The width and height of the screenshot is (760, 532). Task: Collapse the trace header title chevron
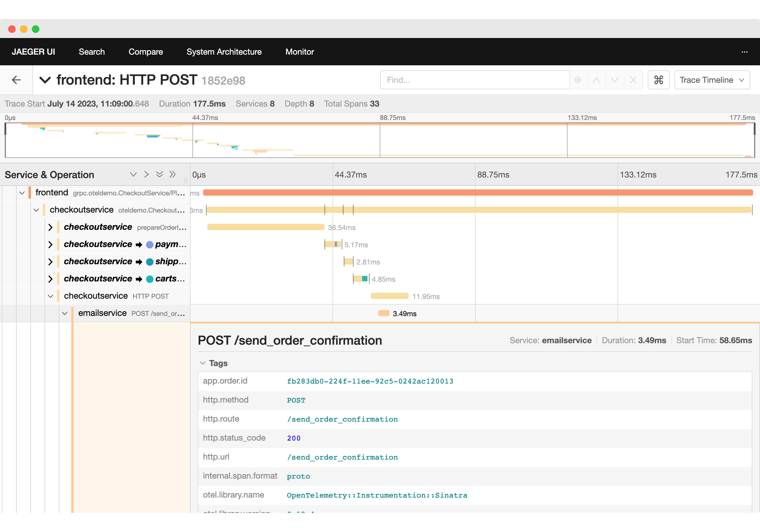point(45,80)
